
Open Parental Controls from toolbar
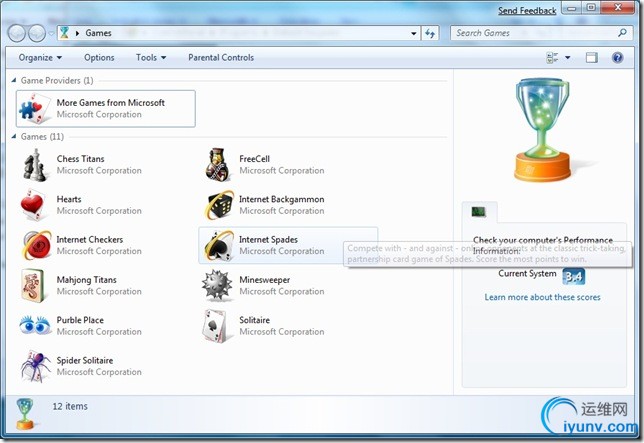pyautogui.click(x=221, y=57)
